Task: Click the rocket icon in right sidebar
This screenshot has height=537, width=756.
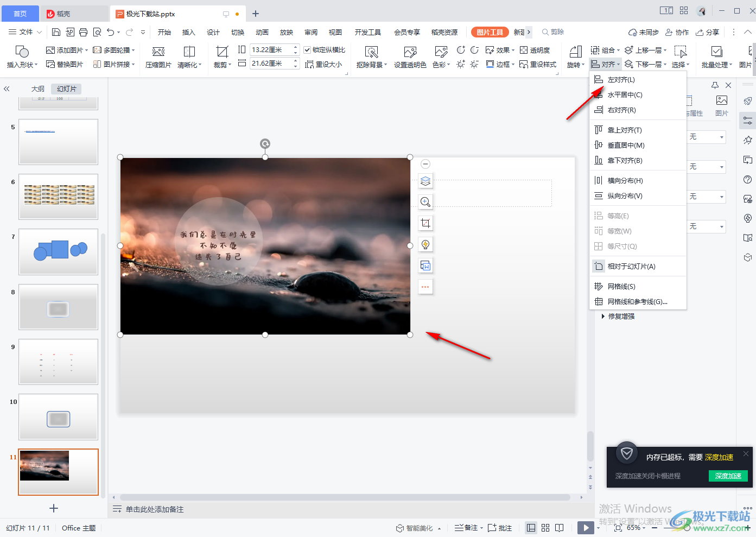Action: click(x=748, y=100)
